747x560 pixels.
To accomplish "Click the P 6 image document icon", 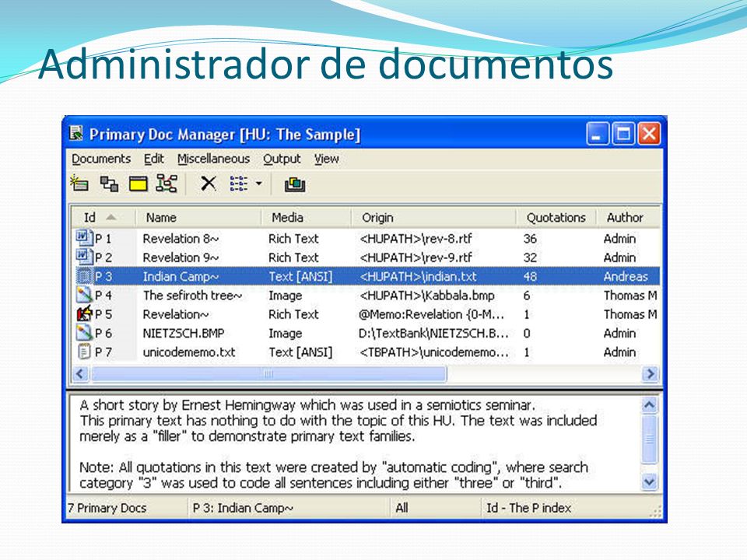I will (84, 332).
